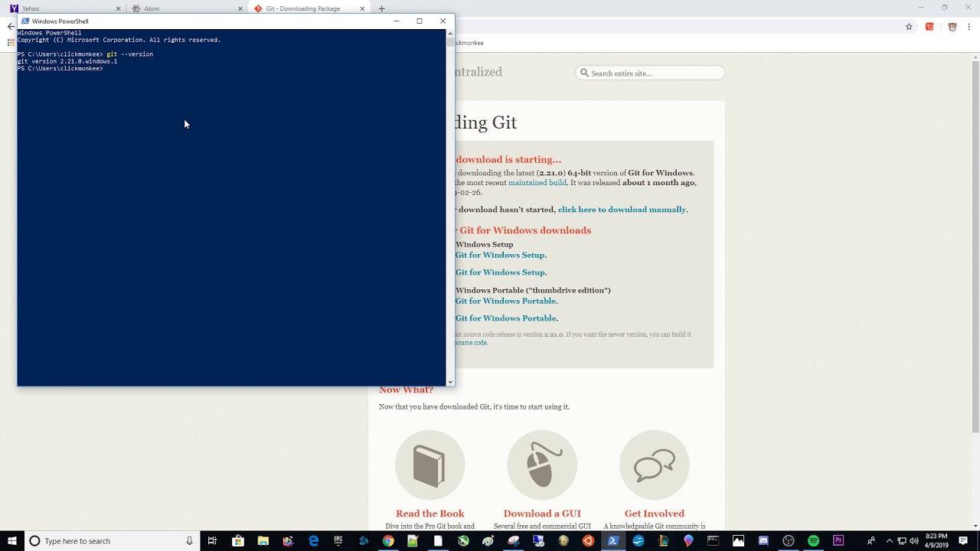Click the Windows 'Type here to search' box
This screenshot has height=551, width=980.
[x=112, y=541]
